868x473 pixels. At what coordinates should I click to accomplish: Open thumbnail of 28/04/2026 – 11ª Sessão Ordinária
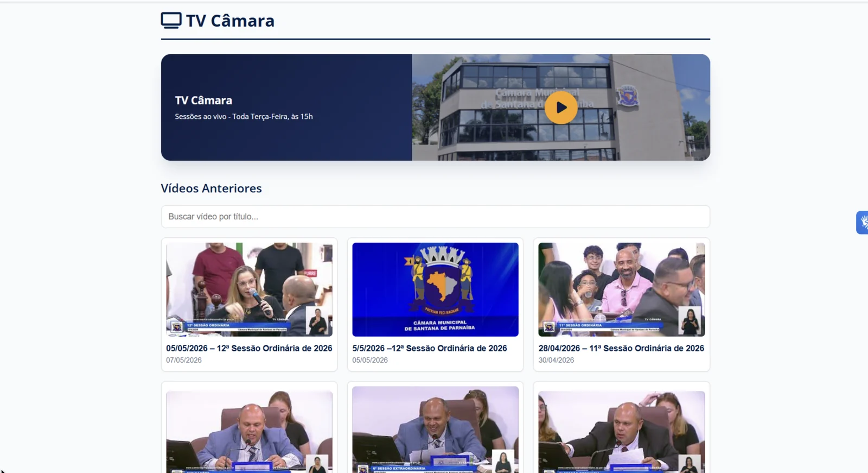[622, 289]
